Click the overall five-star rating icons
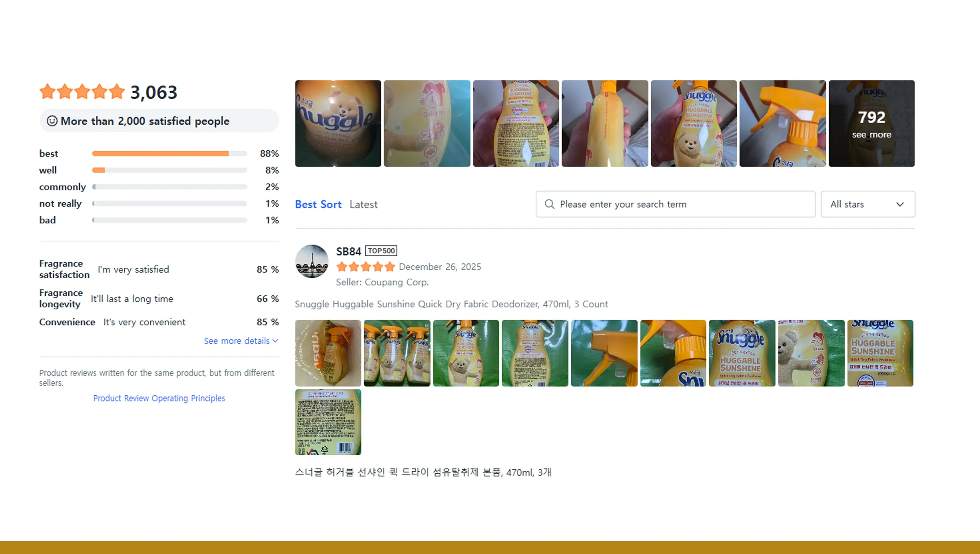This screenshot has width=980, height=554. [82, 92]
